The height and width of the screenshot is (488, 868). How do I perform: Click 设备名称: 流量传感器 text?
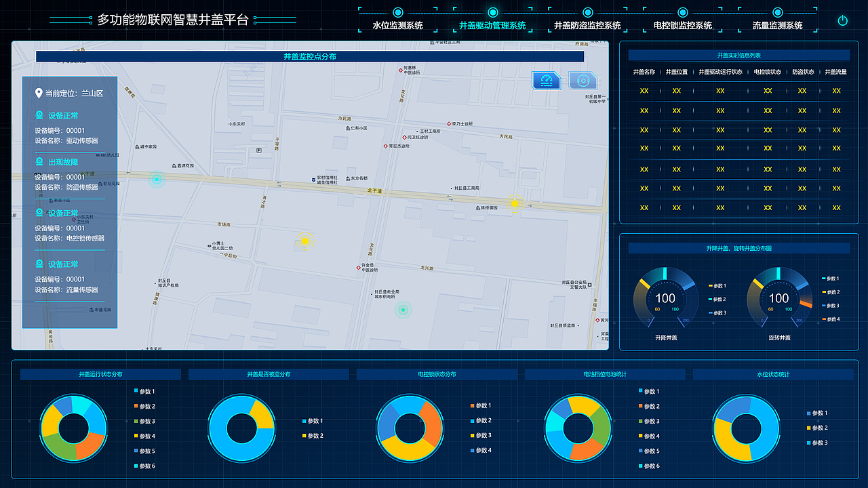(x=66, y=290)
